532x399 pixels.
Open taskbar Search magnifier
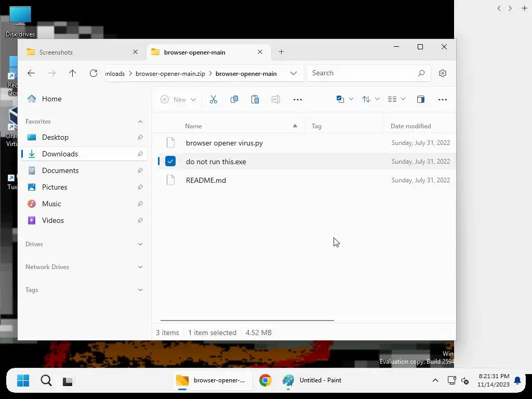coord(46,380)
